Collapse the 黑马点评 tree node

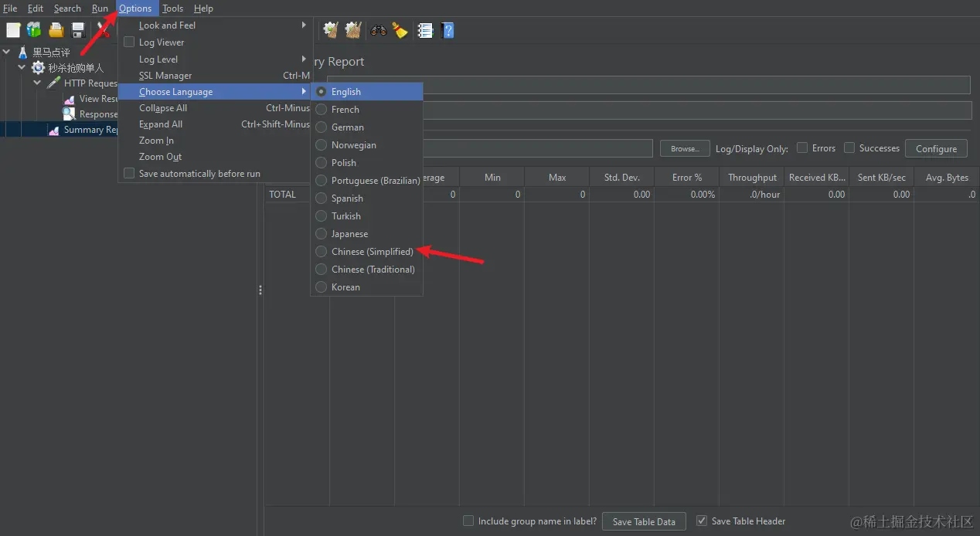(7, 52)
